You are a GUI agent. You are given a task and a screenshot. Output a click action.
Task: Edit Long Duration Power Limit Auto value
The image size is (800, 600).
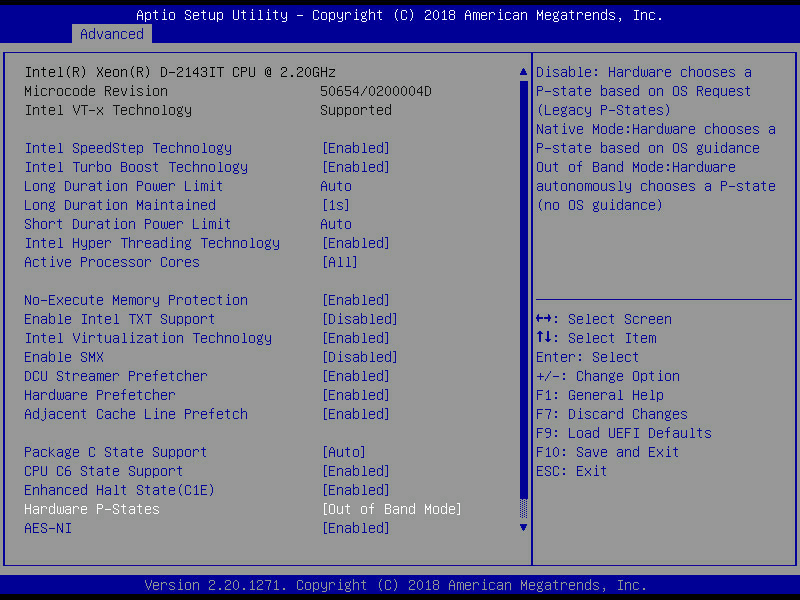pos(336,186)
